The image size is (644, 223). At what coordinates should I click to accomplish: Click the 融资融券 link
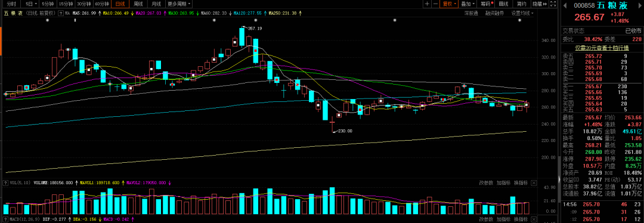pyautogui.click(x=495, y=13)
